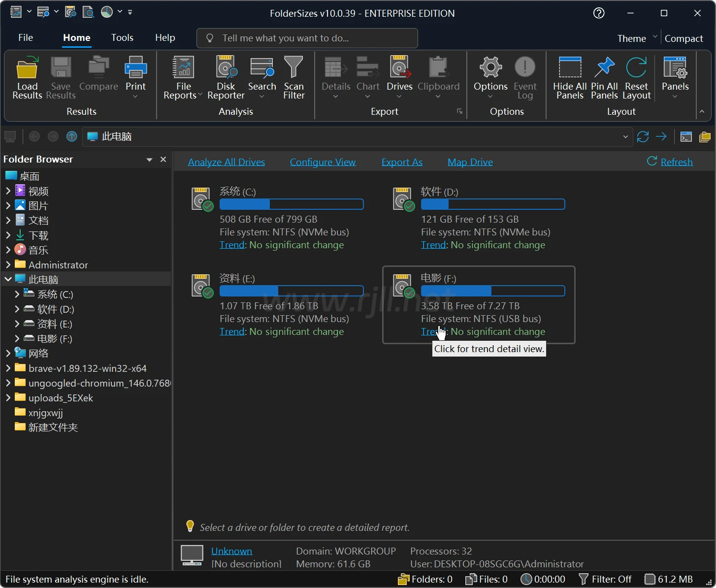Open the Theme dropdown

pyautogui.click(x=637, y=38)
